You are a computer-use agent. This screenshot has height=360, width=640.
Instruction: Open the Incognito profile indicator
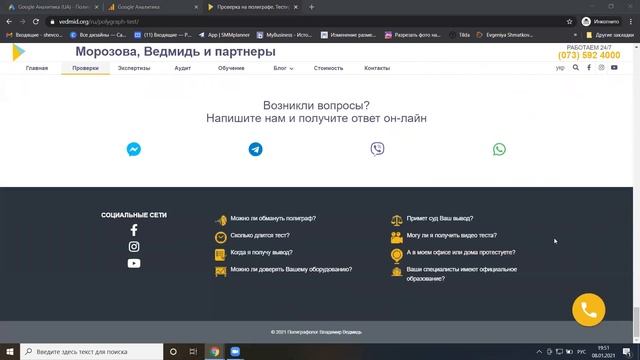click(x=600, y=22)
